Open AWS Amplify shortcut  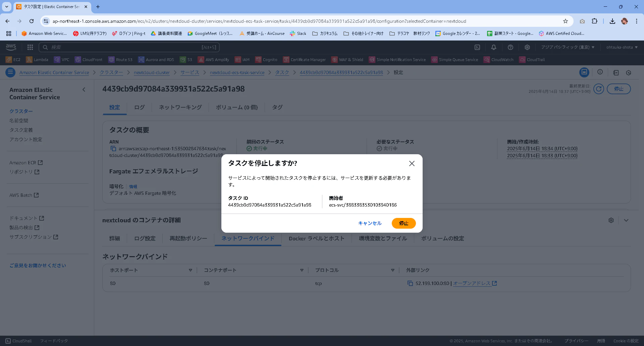(x=213, y=60)
